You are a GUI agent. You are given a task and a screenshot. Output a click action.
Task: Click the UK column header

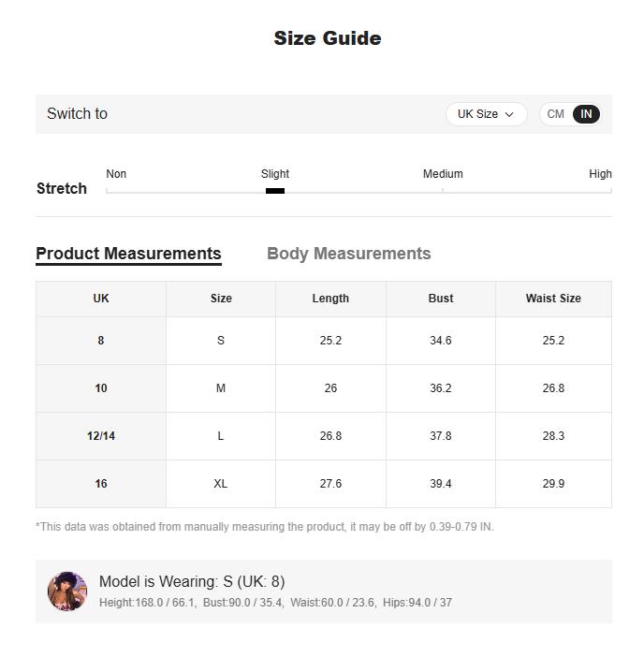point(101,299)
